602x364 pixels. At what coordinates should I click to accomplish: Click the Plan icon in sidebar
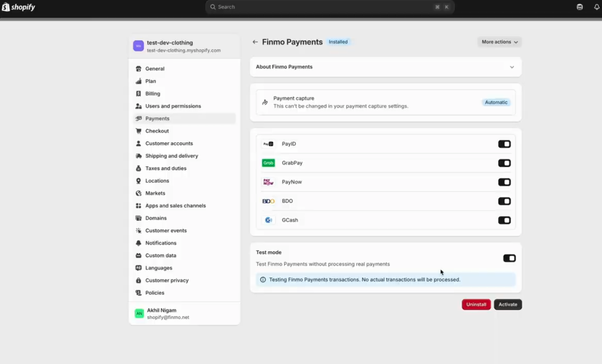138,81
